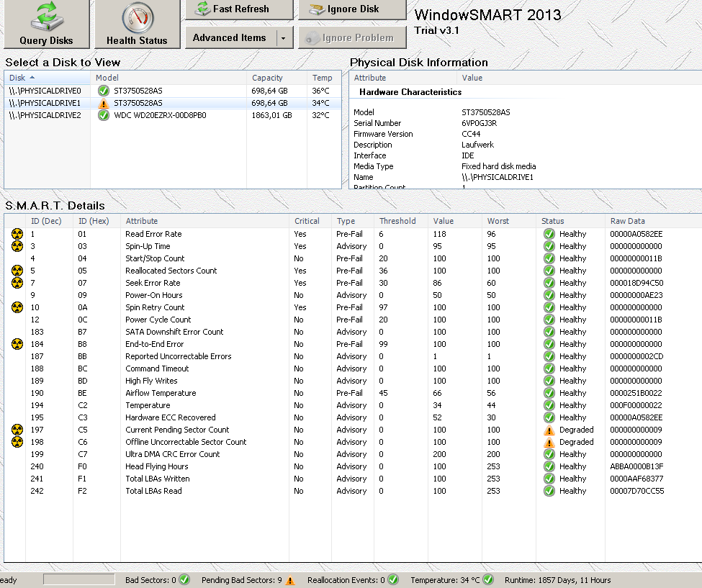This screenshot has width=702, height=588.
Task: Select PHYSICALDRIVE2 in the disk list
Action: [173, 115]
